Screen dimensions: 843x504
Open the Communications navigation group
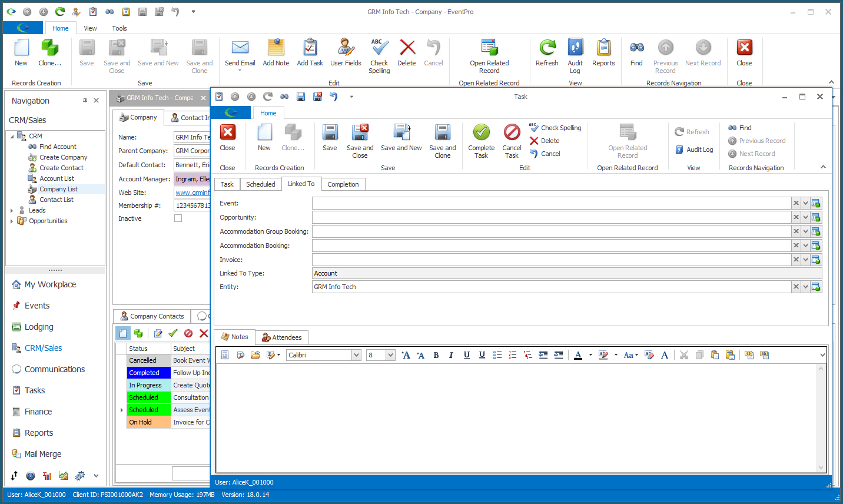point(55,369)
